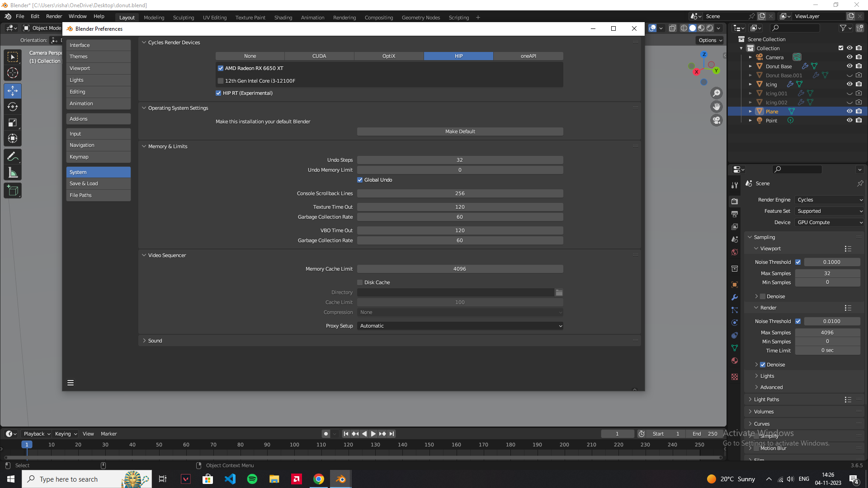Click the Memory Cache Limit slider field
The width and height of the screenshot is (868, 488).
coord(460,269)
